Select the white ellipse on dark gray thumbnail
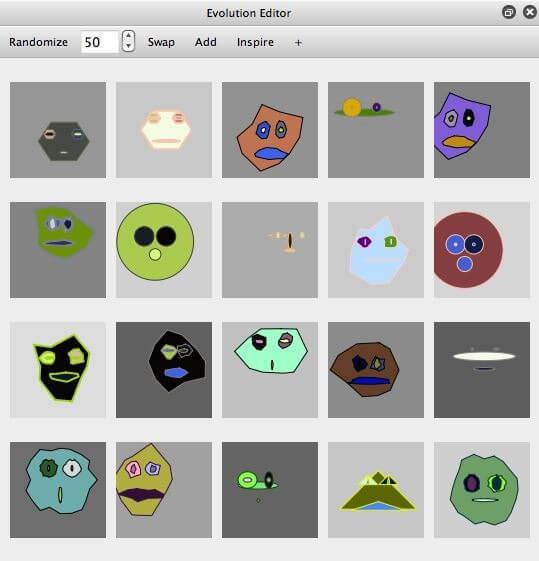Screen dimensions: 539x561 coord(482,370)
